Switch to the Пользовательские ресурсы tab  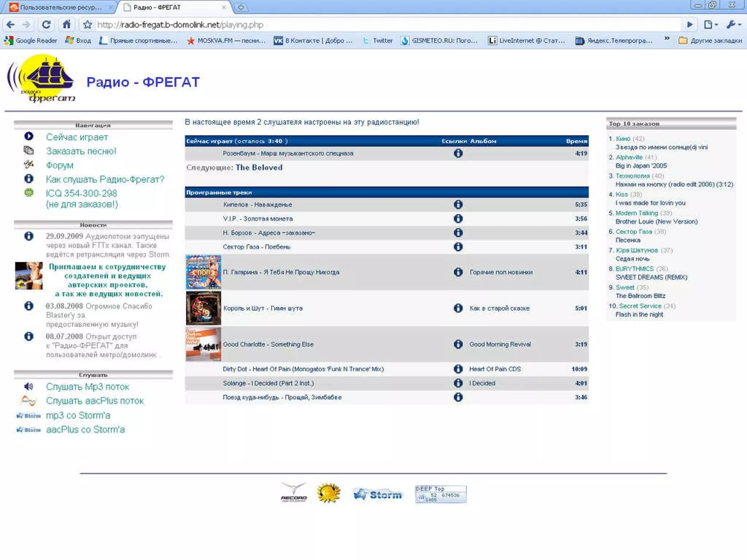pyautogui.click(x=60, y=7)
